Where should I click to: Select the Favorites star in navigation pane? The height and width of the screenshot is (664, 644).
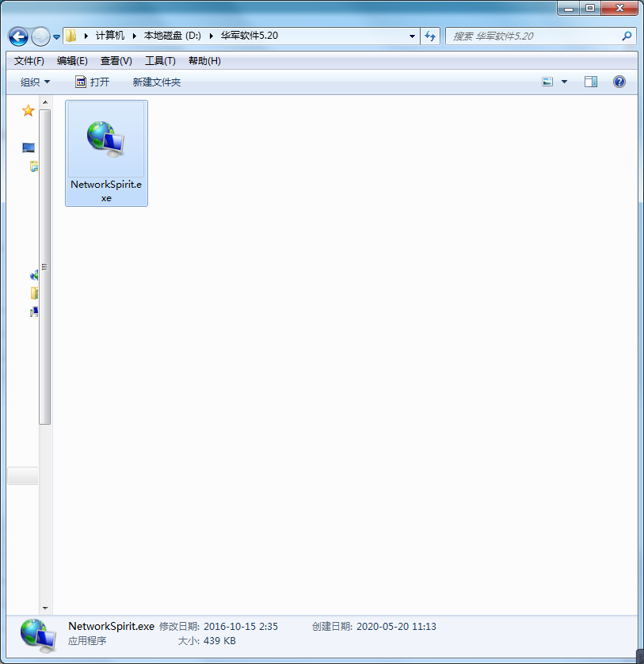tap(28, 110)
